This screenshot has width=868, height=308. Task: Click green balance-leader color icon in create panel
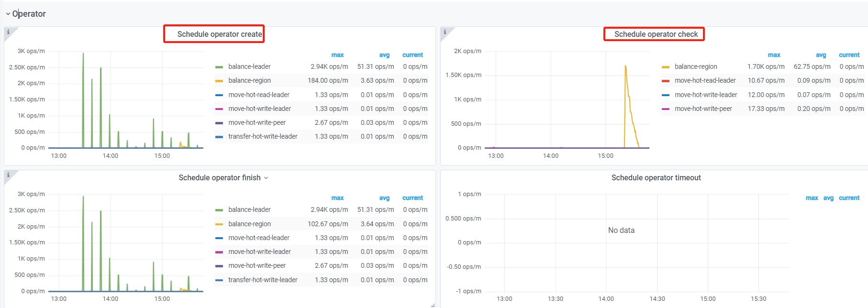point(219,67)
